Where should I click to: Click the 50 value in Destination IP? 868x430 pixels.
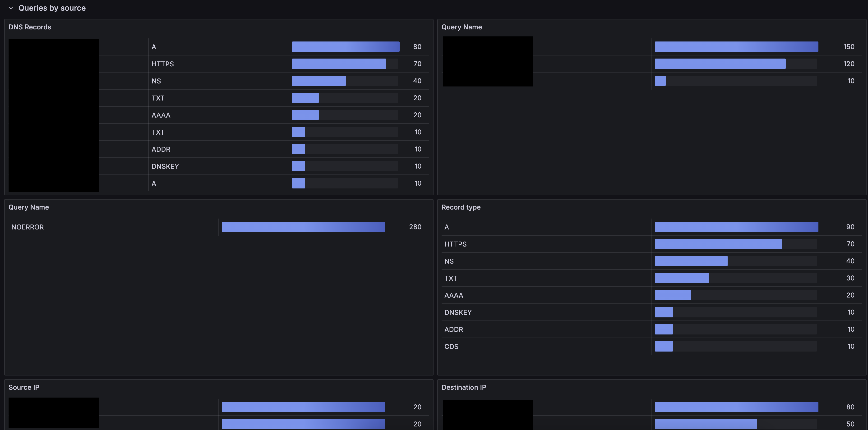click(850, 424)
